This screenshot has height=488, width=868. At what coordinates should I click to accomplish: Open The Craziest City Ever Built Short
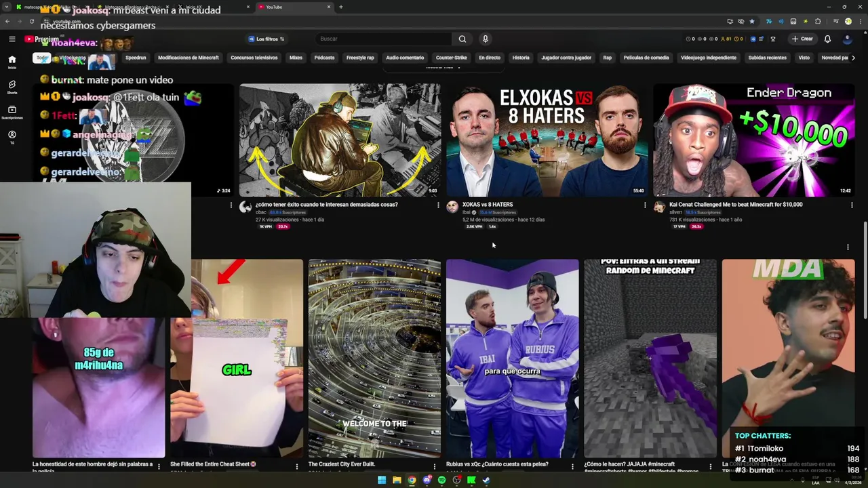(x=374, y=359)
